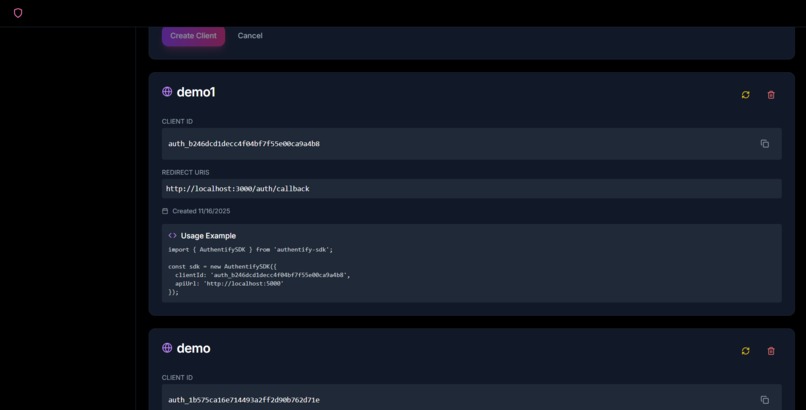Click the code brackets icon by Usage Example
The height and width of the screenshot is (410, 806).
(172, 235)
